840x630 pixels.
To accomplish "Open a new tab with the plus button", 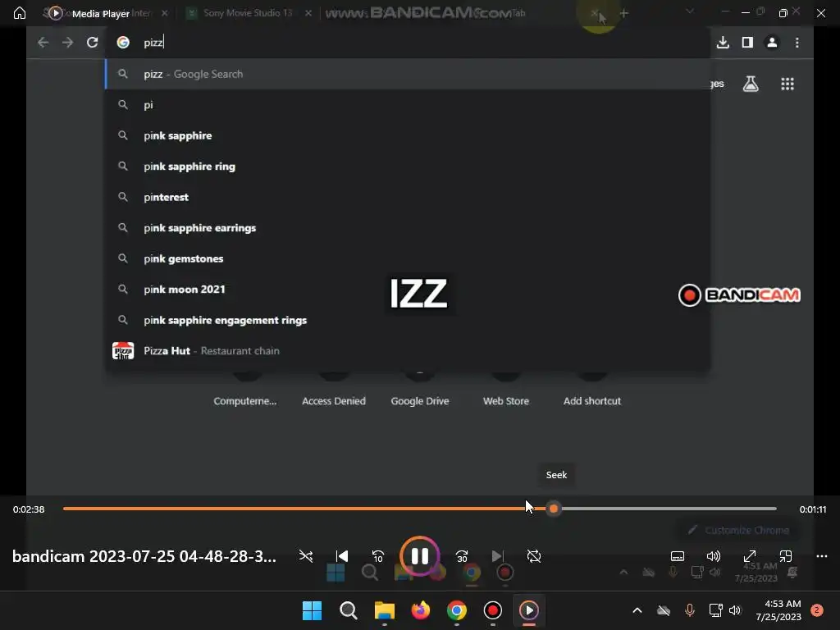I will tap(623, 13).
